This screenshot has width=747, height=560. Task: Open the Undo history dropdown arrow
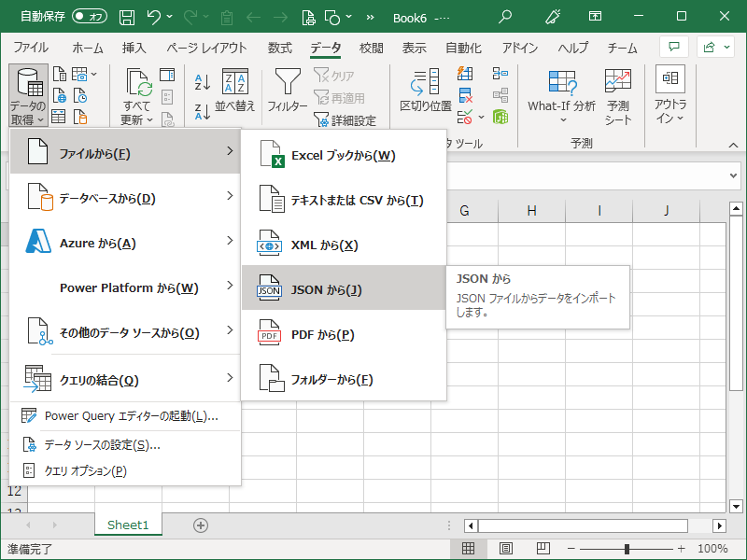[170, 17]
